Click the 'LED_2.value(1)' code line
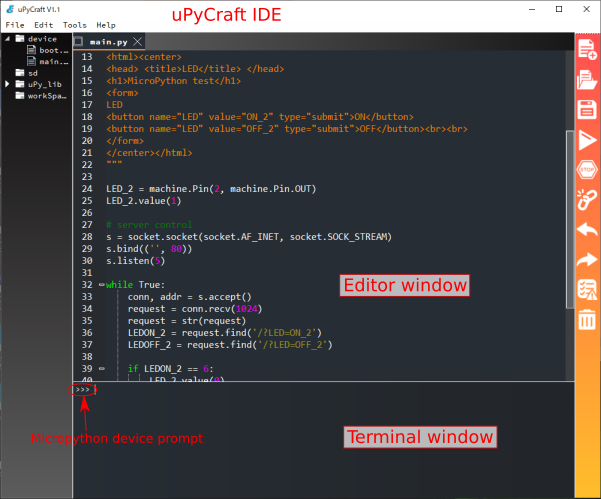Image resolution: width=601 pixels, height=499 pixels. [144, 201]
